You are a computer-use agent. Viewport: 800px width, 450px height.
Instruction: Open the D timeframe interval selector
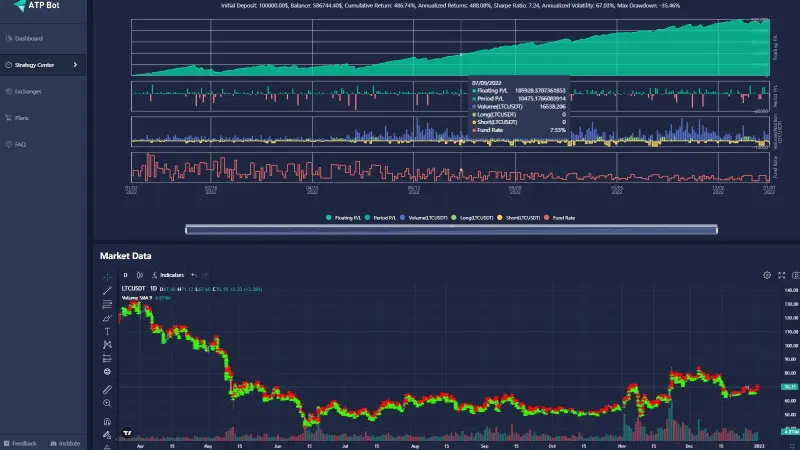pyautogui.click(x=125, y=275)
